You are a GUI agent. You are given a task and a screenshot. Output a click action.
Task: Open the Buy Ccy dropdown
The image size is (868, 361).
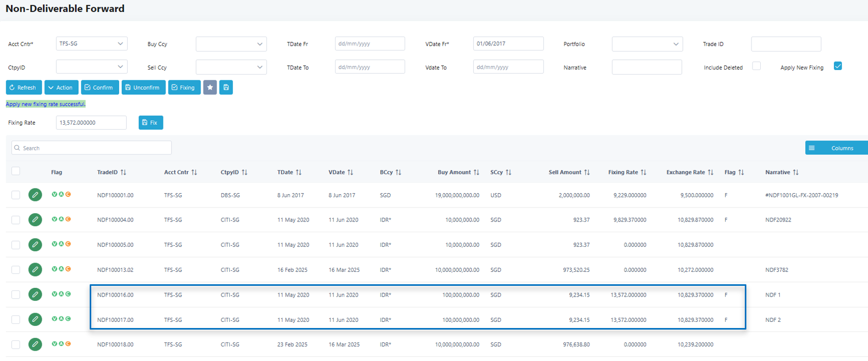pos(231,44)
